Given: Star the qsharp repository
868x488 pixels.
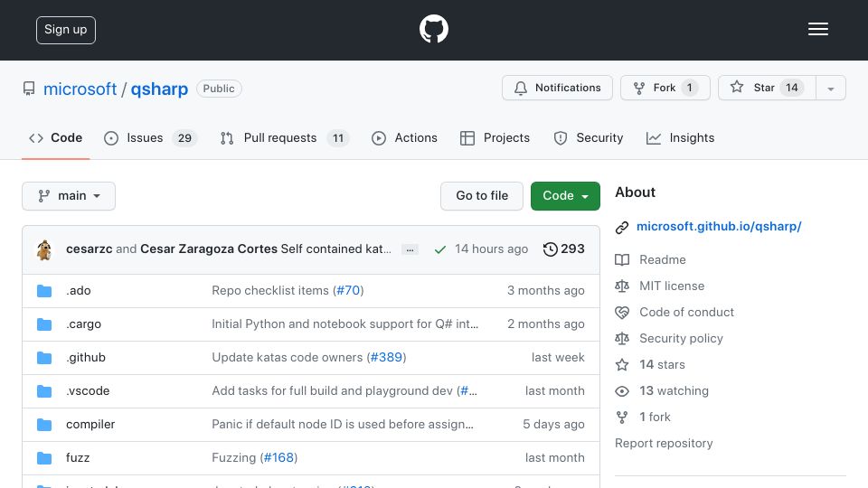Looking at the screenshot, I should 766,88.
